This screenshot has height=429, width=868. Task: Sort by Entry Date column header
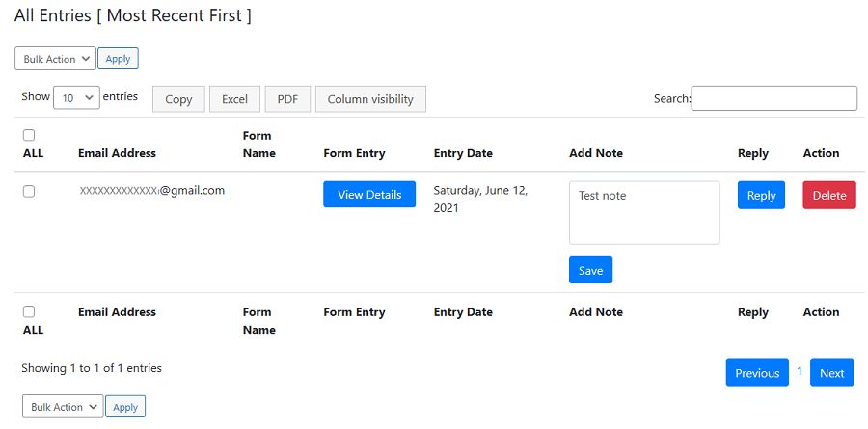click(x=463, y=153)
